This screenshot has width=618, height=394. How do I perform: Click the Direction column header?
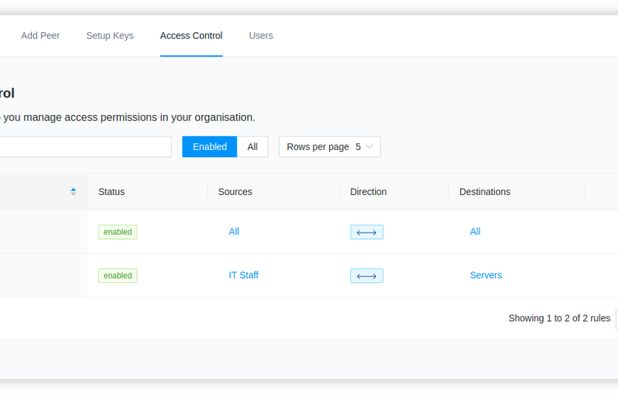click(x=368, y=191)
